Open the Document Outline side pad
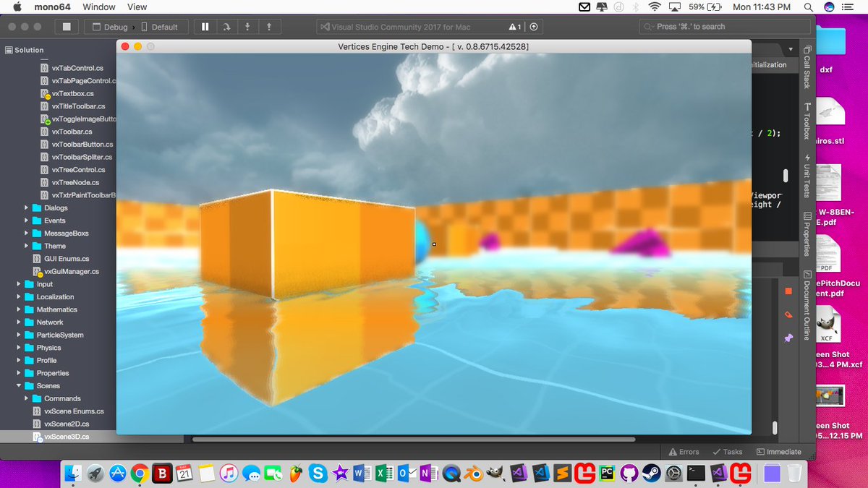 coord(807,305)
